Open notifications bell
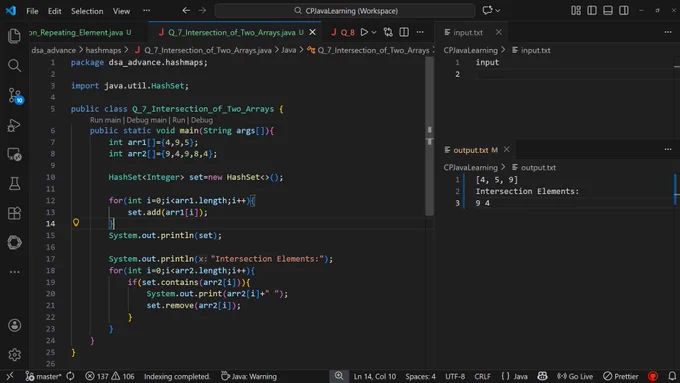Screen dimensions: 680x383 click(672, 376)
